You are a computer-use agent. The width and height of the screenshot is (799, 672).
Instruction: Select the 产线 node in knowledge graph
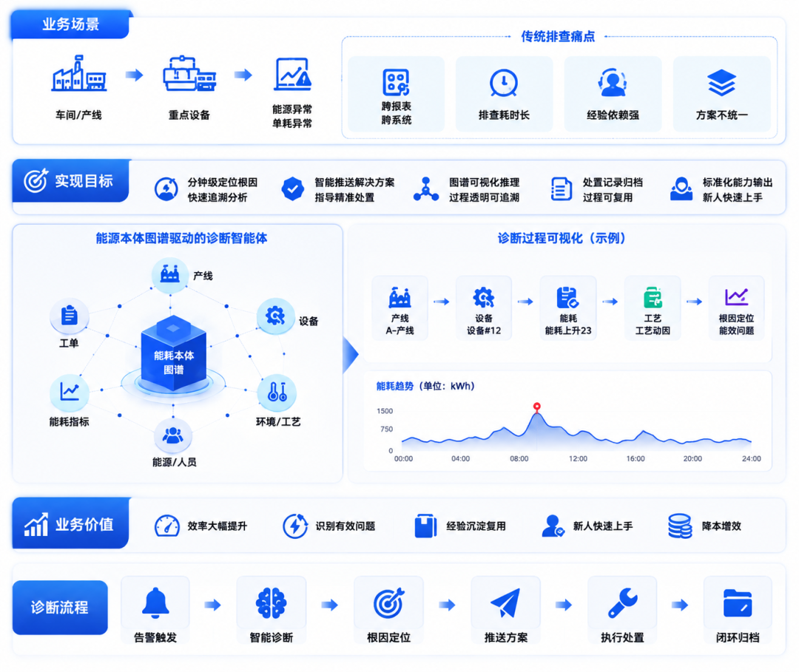tap(169, 275)
